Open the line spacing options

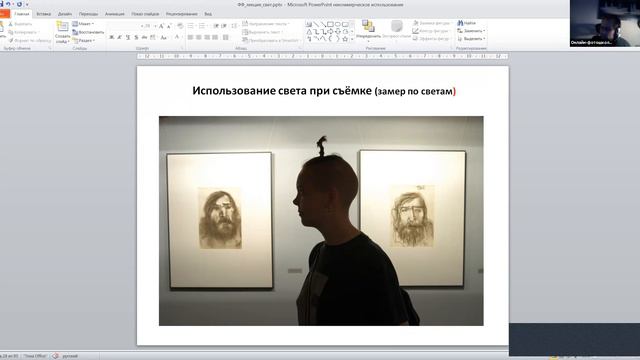234,26
